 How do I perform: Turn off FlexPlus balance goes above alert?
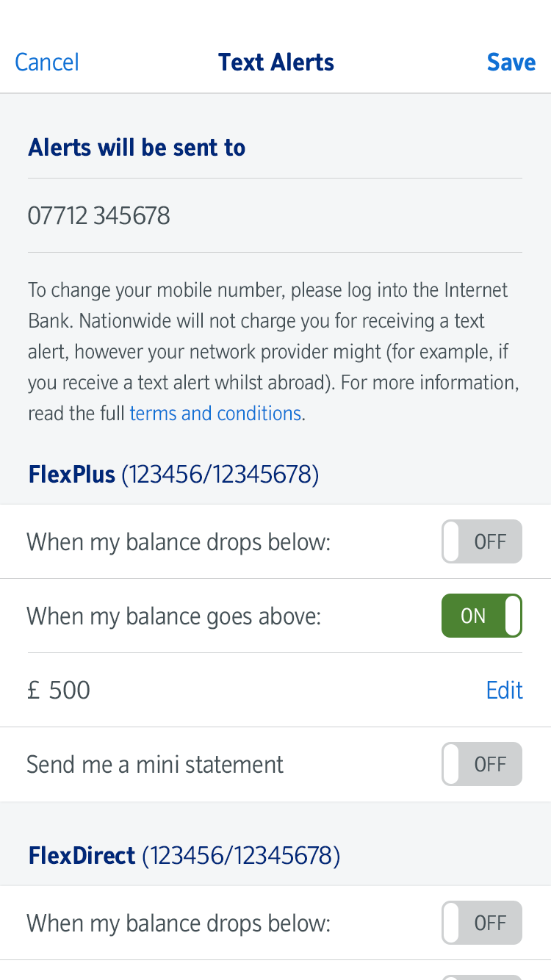click(x=482, y=616)
